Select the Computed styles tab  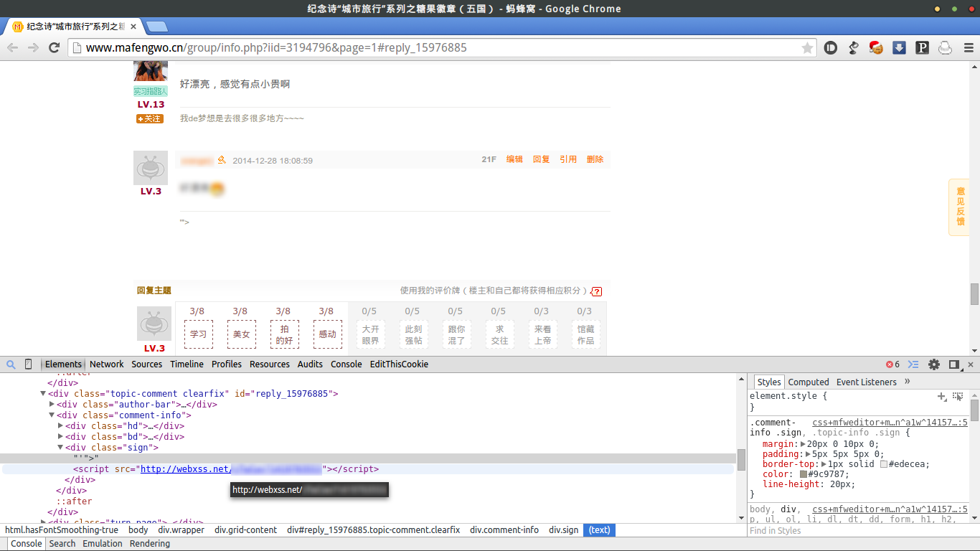pos(809,382)
